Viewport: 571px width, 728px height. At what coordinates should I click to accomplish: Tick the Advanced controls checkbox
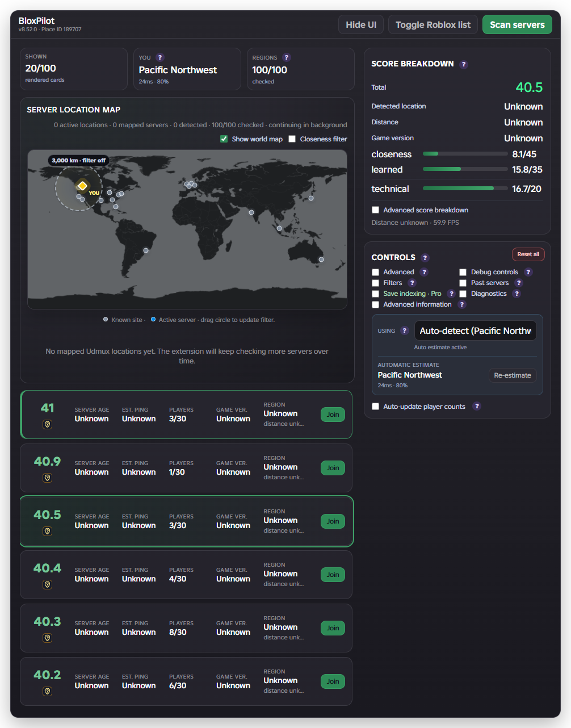[x=375, y=272]
